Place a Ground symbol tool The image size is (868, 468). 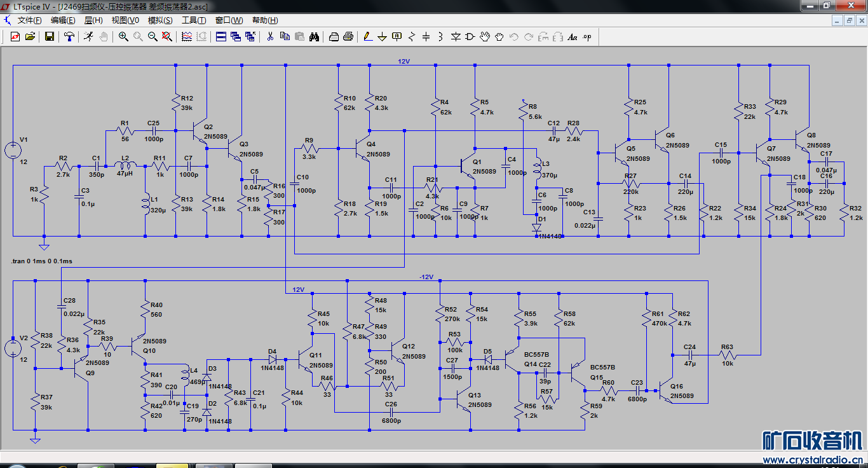(383, 37)
